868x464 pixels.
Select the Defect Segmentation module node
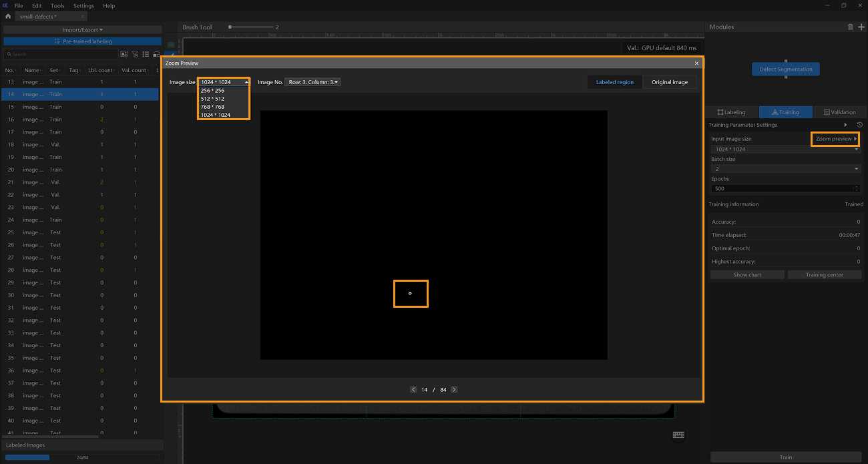(x=786, y=69)
